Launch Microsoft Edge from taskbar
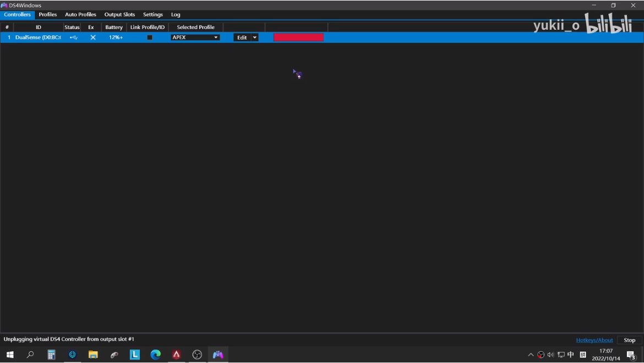This screenshot has height=363, width=644. tap(156, 354)
